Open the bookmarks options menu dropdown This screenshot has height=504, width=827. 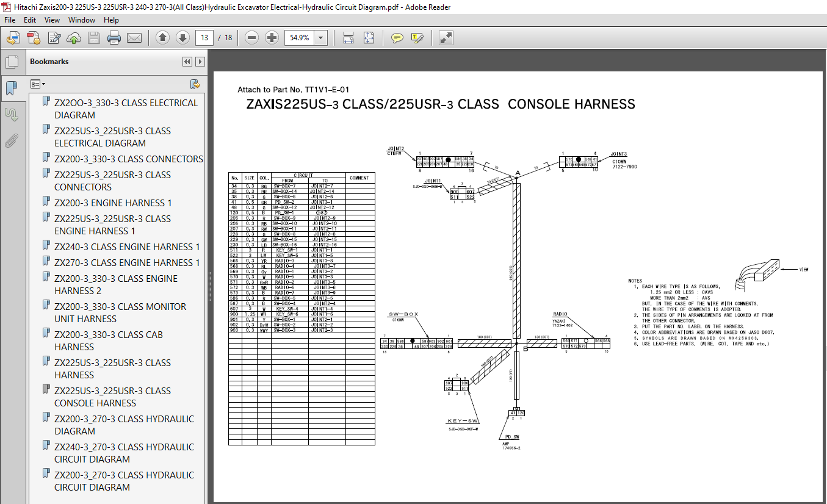(x=38, y=84)
